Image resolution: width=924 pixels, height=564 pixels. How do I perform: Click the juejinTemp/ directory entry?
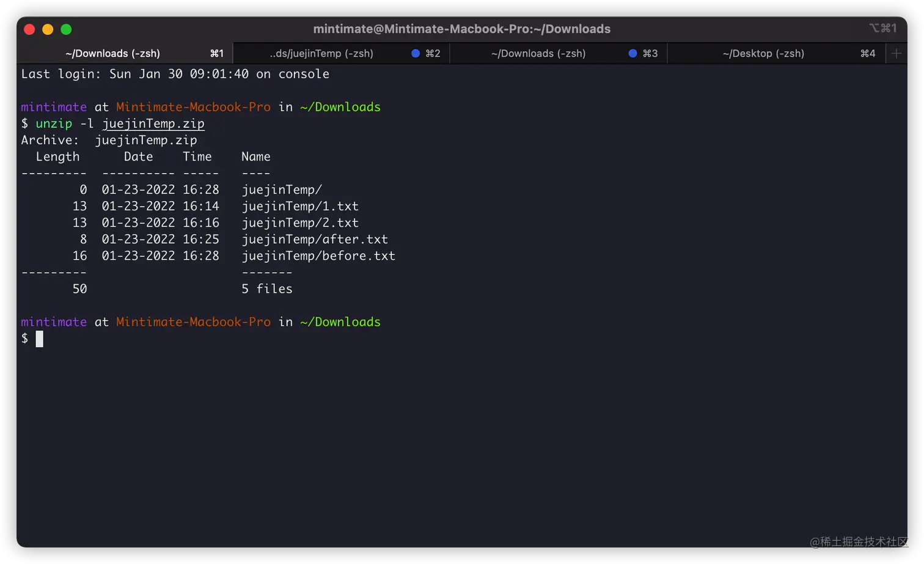282,189
